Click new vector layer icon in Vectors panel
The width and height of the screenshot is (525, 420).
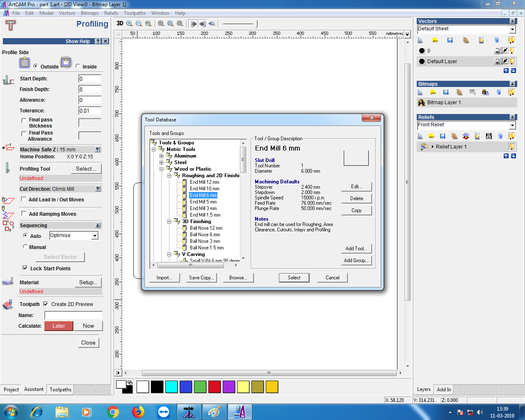pyautogui.click(x=420, y=40)
